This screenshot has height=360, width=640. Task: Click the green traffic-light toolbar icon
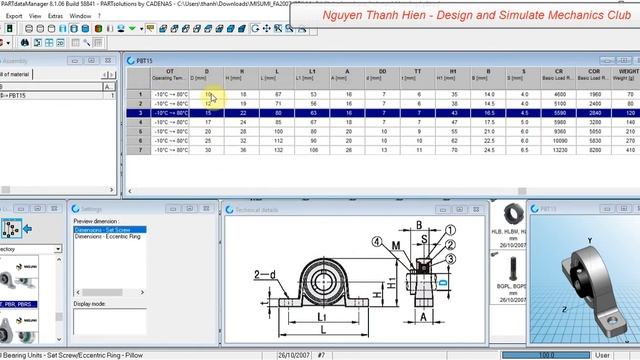point(9,29)
